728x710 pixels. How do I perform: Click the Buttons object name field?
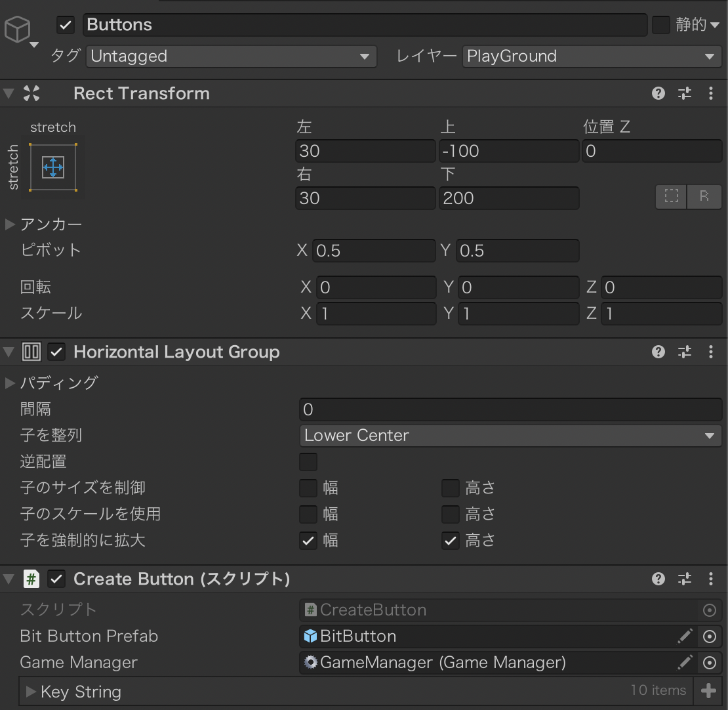365,25
